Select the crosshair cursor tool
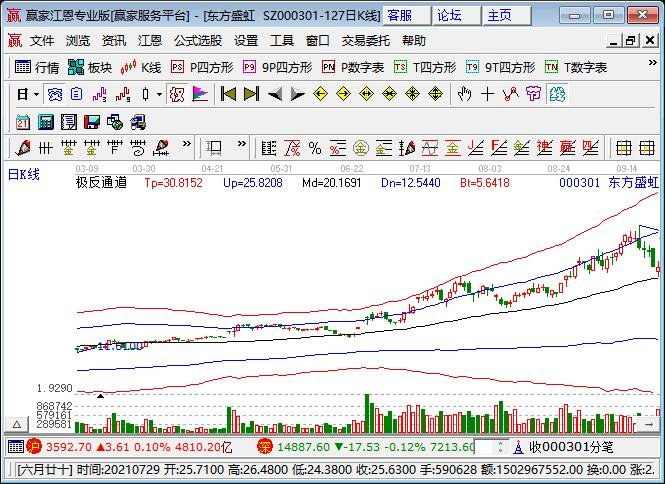Image resolution: width=665 pixels, height=484 pixels. point(487,94)
